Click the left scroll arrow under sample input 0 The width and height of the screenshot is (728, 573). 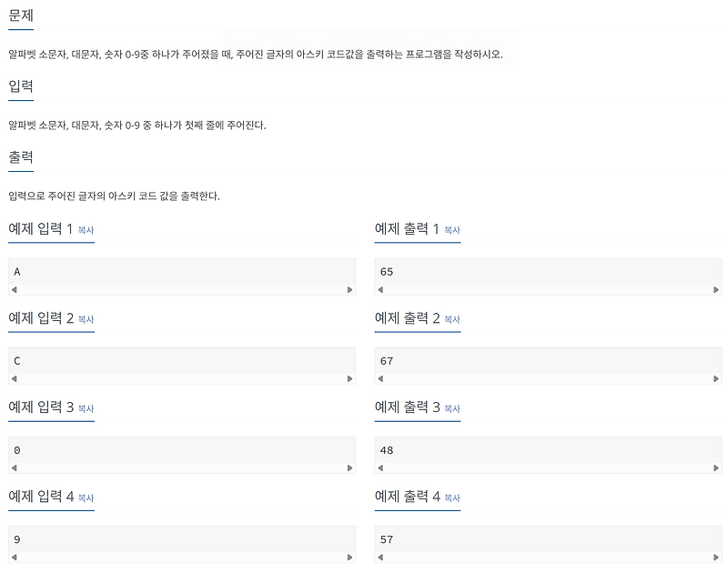click(13, 467)
